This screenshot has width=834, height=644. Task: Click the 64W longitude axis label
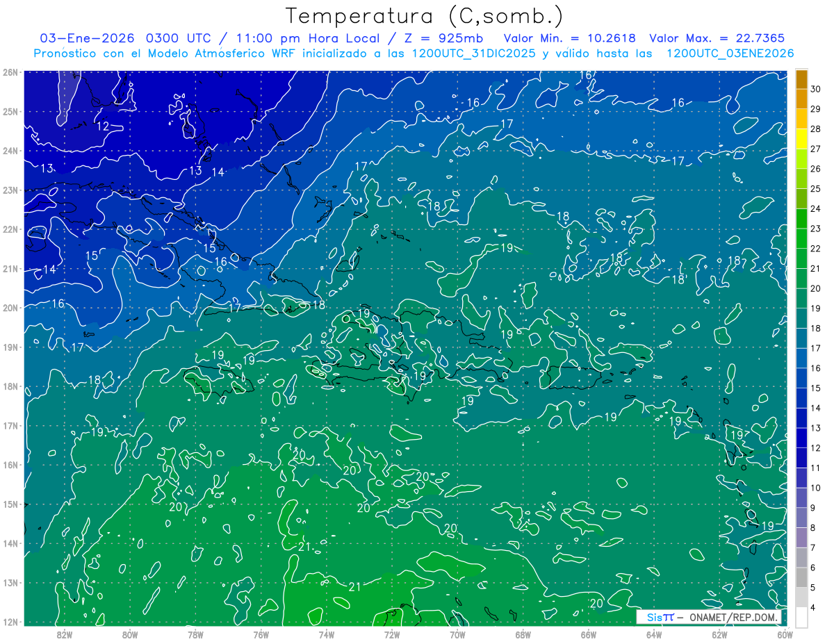[654, 634]
